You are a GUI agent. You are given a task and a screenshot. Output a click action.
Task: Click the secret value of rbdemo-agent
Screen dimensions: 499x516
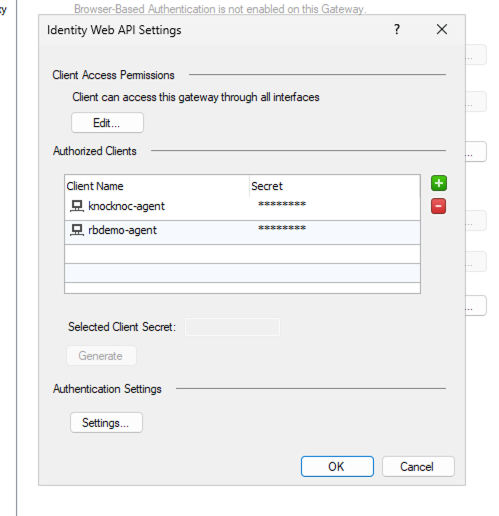282,229
